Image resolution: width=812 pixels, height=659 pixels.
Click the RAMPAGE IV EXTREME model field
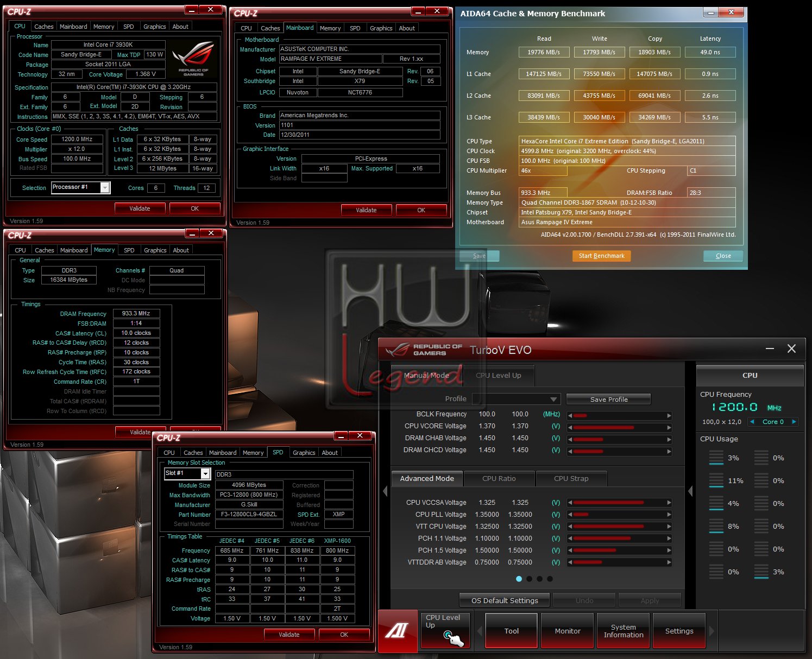330,59
